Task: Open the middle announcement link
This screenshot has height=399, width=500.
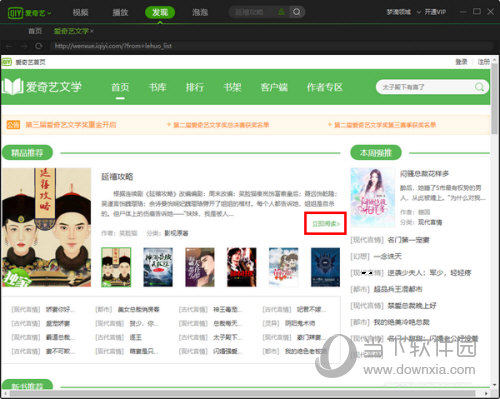Action: 221,125
